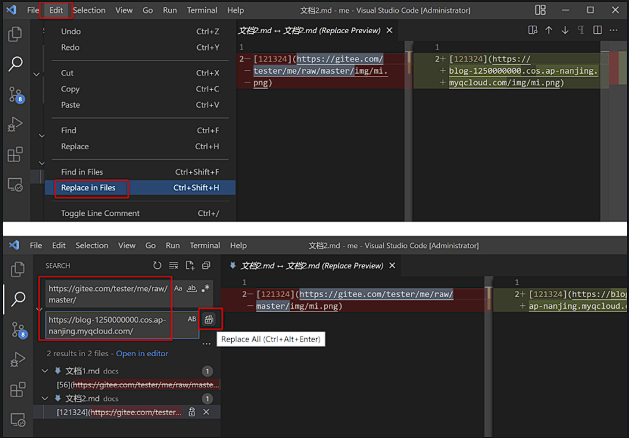Image resolution: width=629 pixels, height=438 pixels.
Task: Toggle search details ellipsis below replace field
Action: point(206,343)
